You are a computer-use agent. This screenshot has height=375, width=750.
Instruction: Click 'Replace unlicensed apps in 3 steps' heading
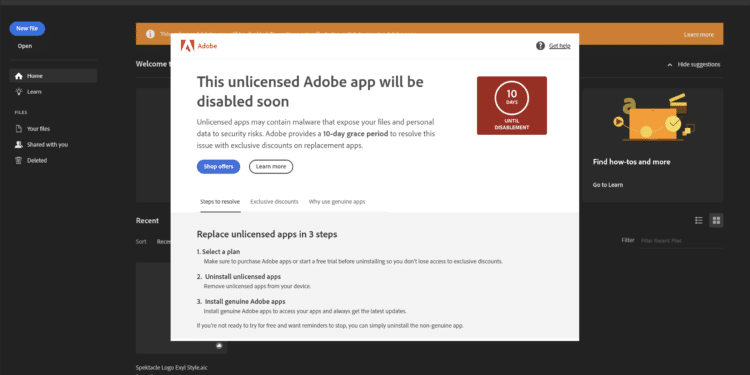pyautogui.click(x=267, y=234)
